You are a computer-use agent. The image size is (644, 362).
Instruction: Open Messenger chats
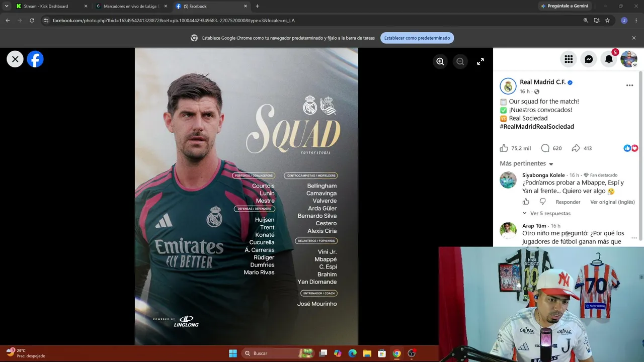(589, 59)
